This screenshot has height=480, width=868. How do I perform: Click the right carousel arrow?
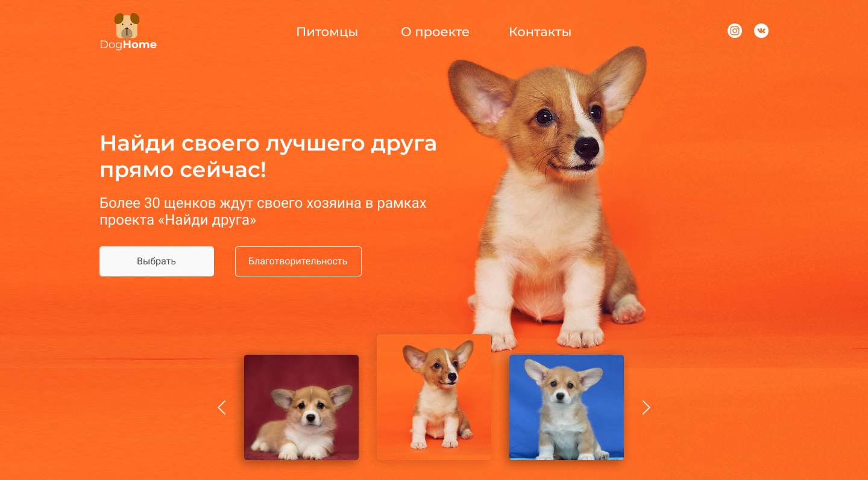point(646,408)
